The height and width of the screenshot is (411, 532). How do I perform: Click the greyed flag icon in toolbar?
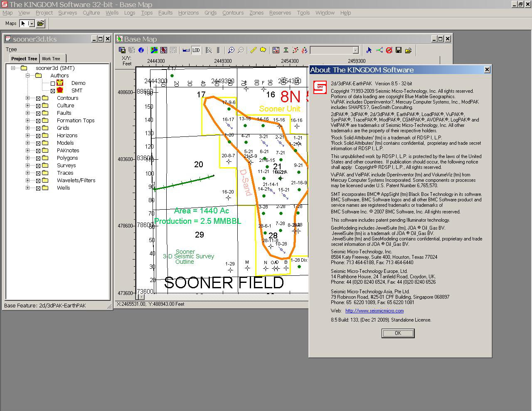pyautogui.click(x=209, y=50)
